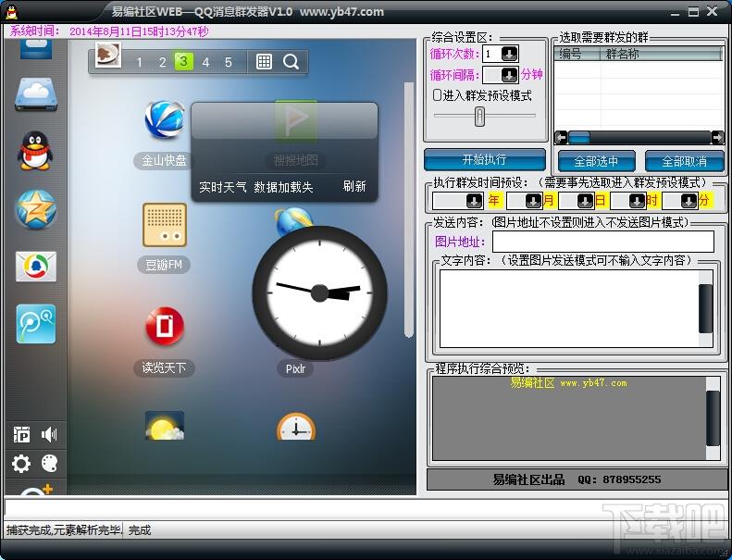Open the Qzone star icon
This screenshot has width=732, height=560.
coord(36,209)
